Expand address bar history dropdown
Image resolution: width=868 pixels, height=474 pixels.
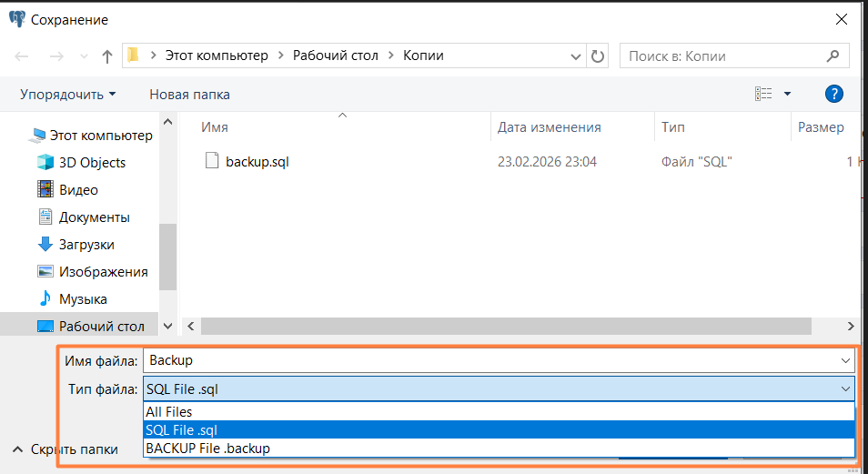click(x=575, y=55)
